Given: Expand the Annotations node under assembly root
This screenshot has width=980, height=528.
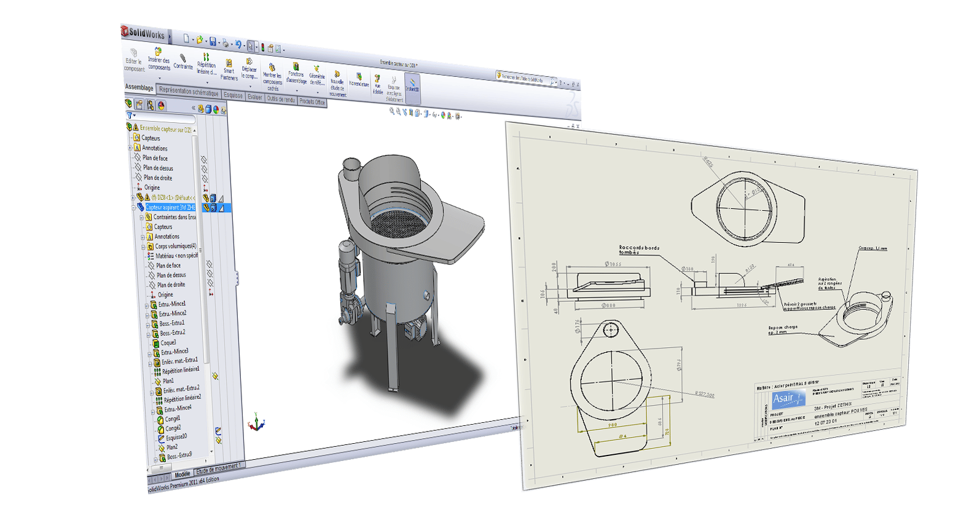Looking at the screenshot, I should 130,148.
